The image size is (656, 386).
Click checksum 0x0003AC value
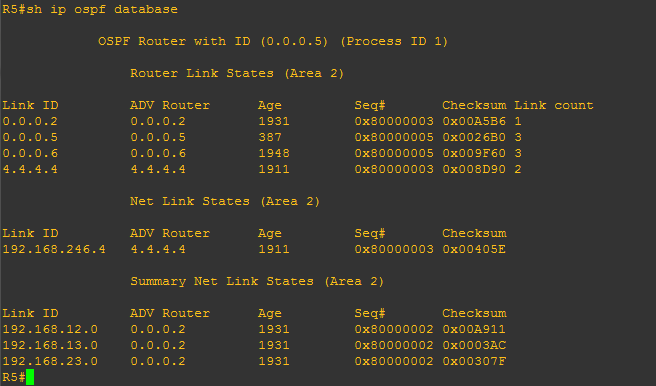474,345
